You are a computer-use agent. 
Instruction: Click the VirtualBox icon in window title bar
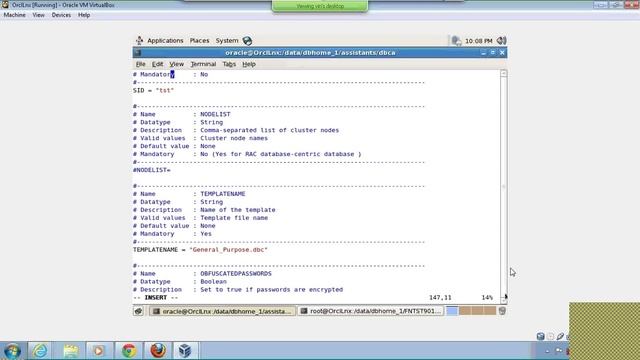tap(5, 5)
